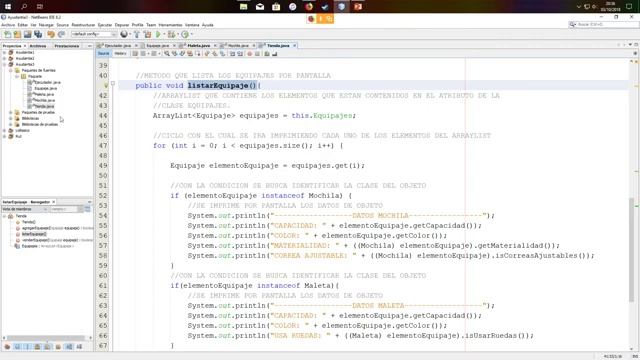
Task: Open PowerPoint from the taskbar
Action: click(x=358, y=7)
